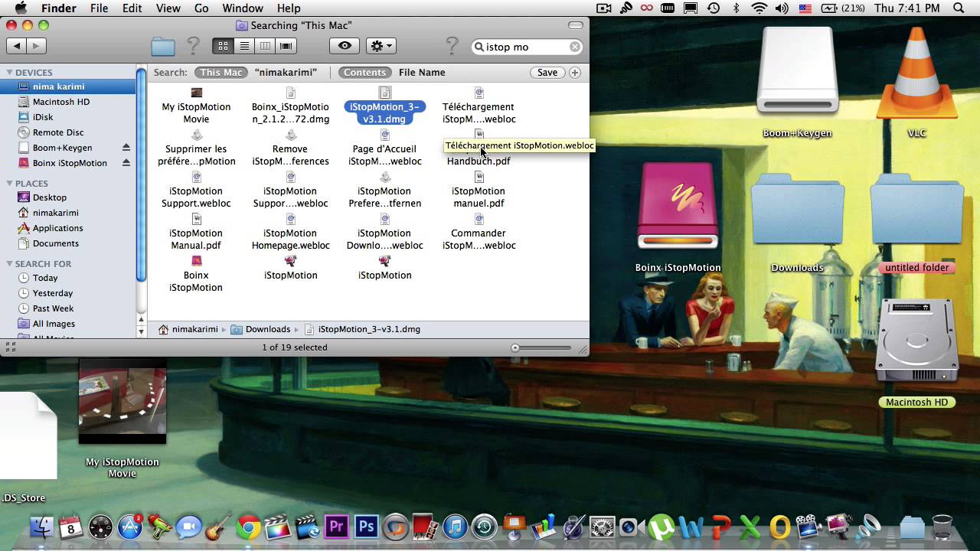
Task: Click the Time Machine menu bar icon
Action: tap(714, 8)
